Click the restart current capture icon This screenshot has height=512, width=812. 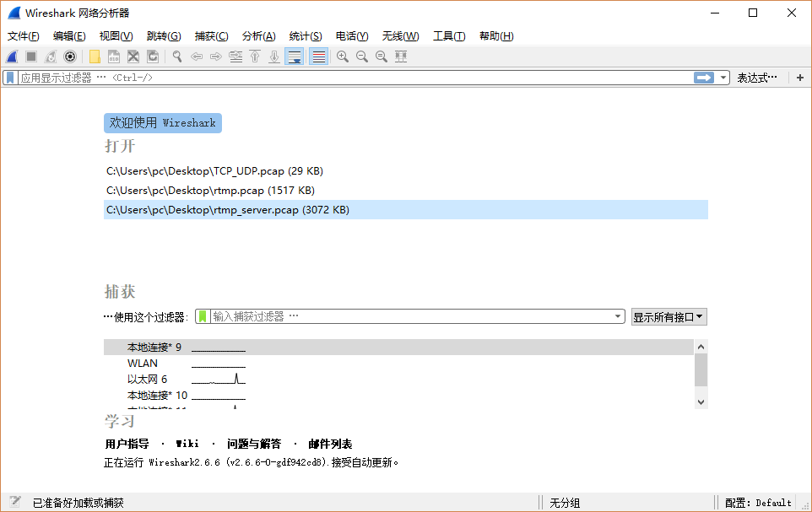(x=51, y=56)
